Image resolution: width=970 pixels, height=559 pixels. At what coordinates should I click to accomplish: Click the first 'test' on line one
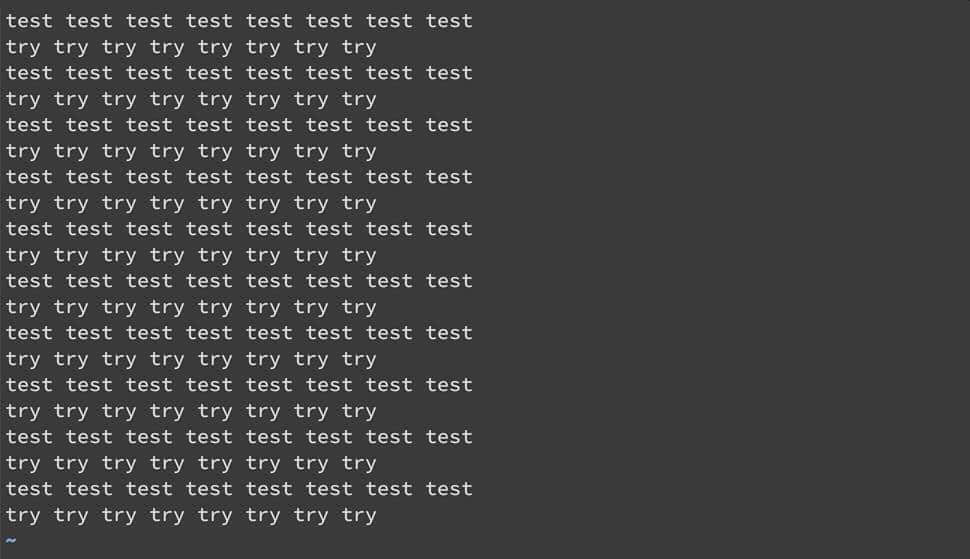29,21
